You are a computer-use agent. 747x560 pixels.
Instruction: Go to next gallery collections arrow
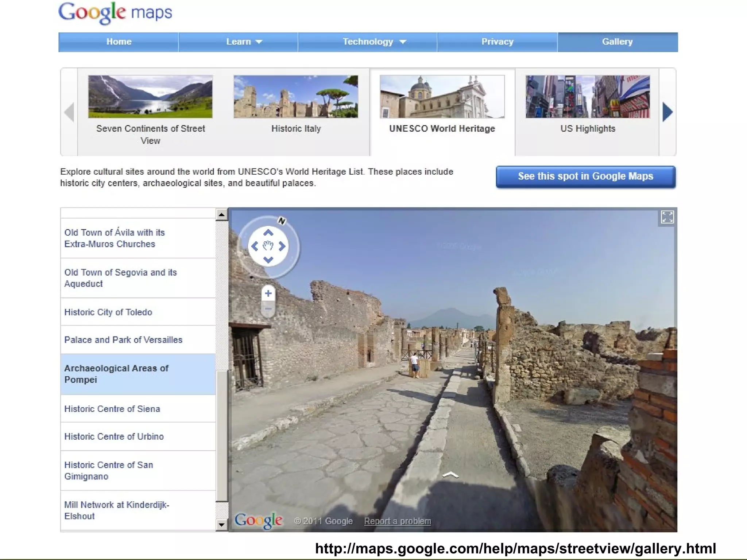(x=667, y=112)
